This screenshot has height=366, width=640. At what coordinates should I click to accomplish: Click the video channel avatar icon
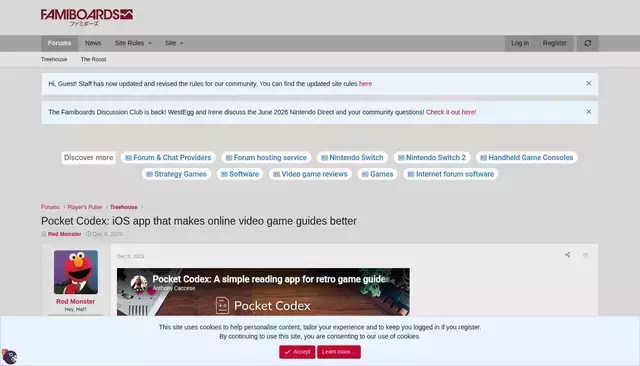point(139,283)
